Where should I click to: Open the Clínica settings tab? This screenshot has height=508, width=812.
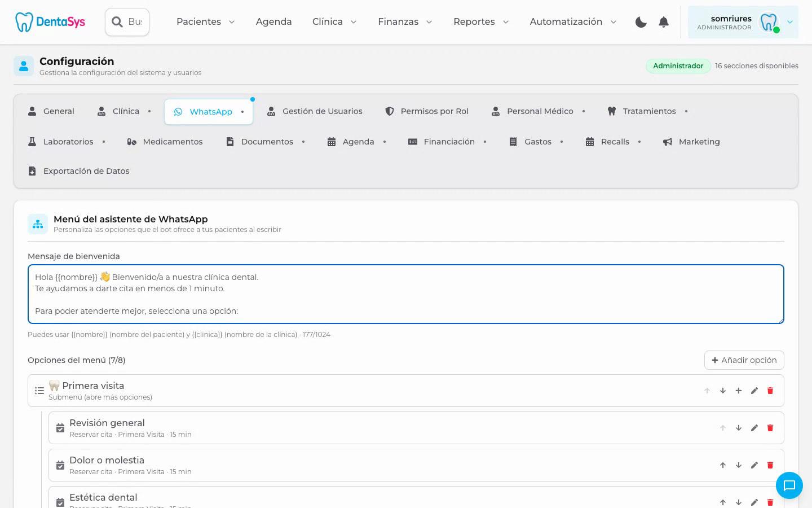[125, 111]
